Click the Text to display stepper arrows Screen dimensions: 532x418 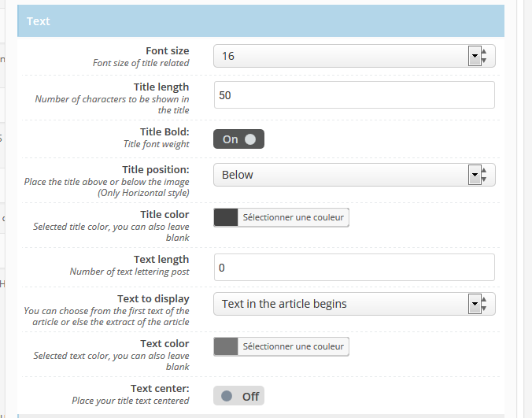484,304
